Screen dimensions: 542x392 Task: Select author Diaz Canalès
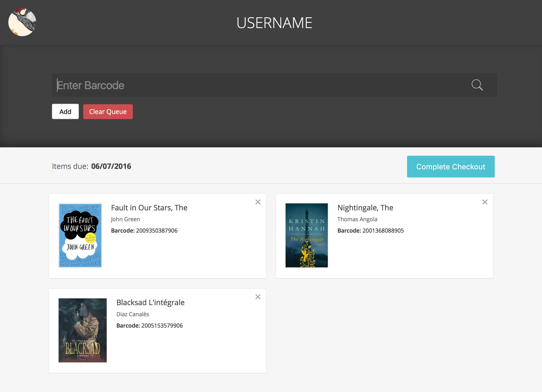click(133, 314)
